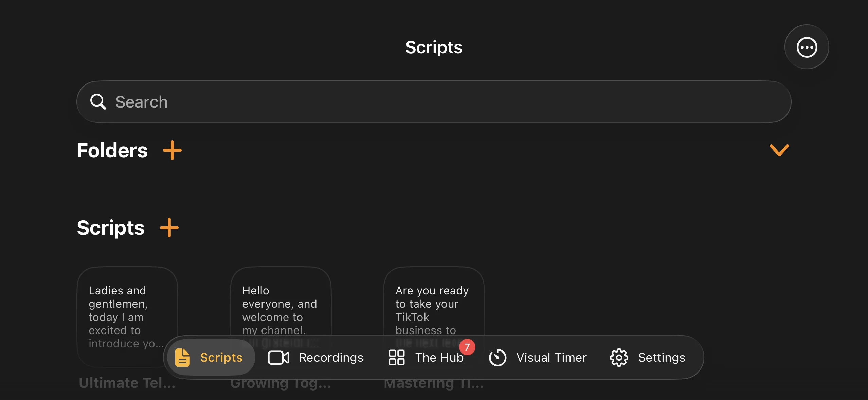Create a new script with the plus icon
Viewport: 868px width, 400px height.
(169, 227)
